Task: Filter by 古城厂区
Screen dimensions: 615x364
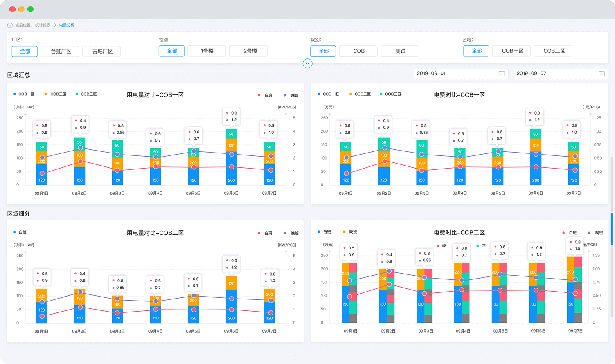Action: pyautogui.click(x=102, y=52)
